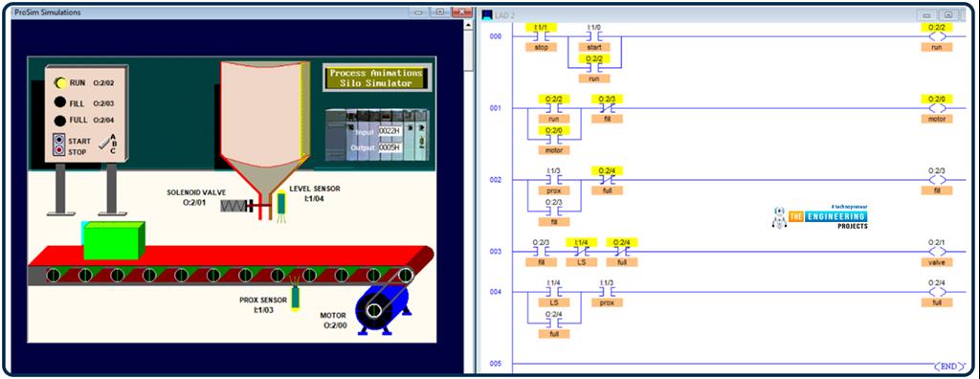Viewport: 980px width, 379px height.
Task: Click the MOTOR O:2/00 label
Action: click(332, 321)
